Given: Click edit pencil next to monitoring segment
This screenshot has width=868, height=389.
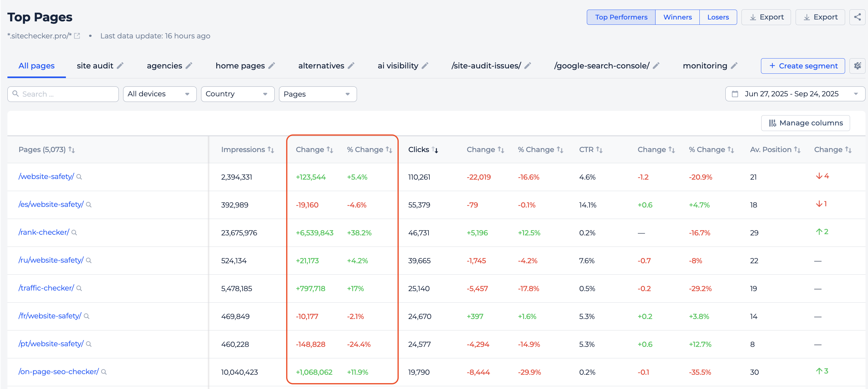Looking at the screenshot, I should 734,66.
